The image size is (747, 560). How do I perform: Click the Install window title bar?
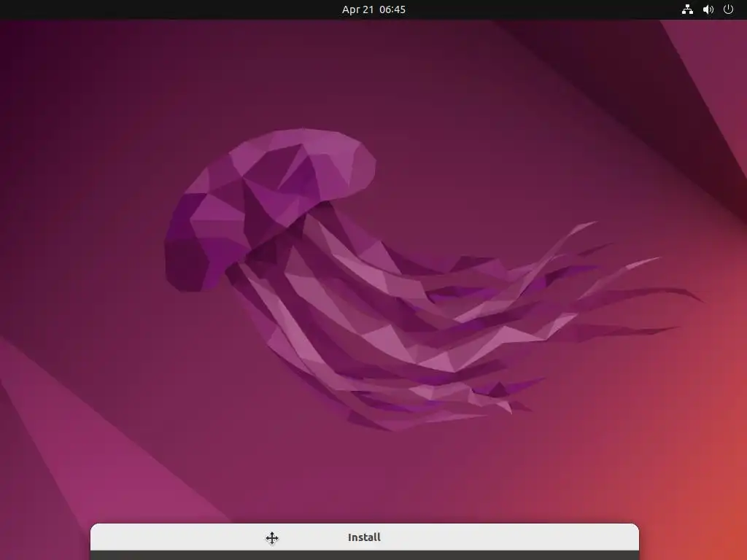pyautogui.click(x=365, y=537)
